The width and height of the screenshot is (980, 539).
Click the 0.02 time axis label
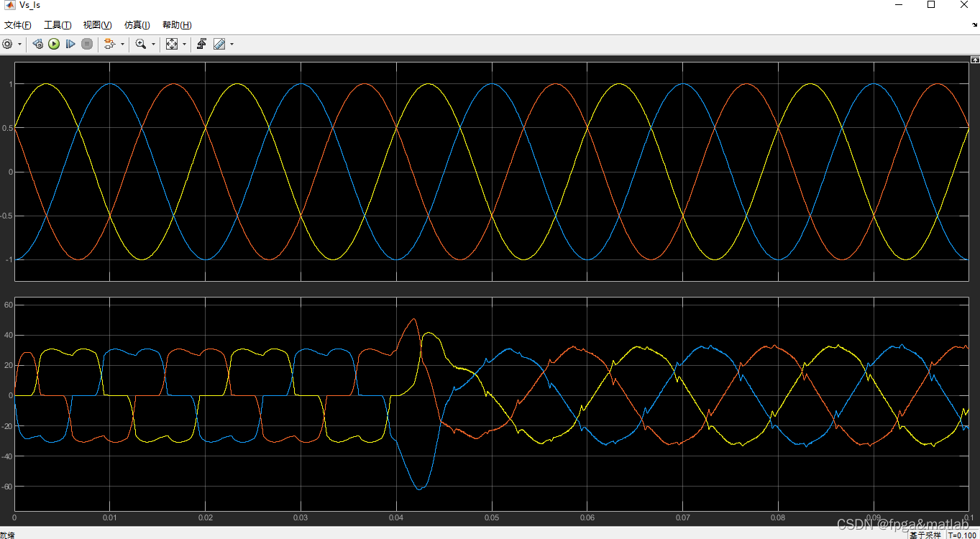(206, 517)
